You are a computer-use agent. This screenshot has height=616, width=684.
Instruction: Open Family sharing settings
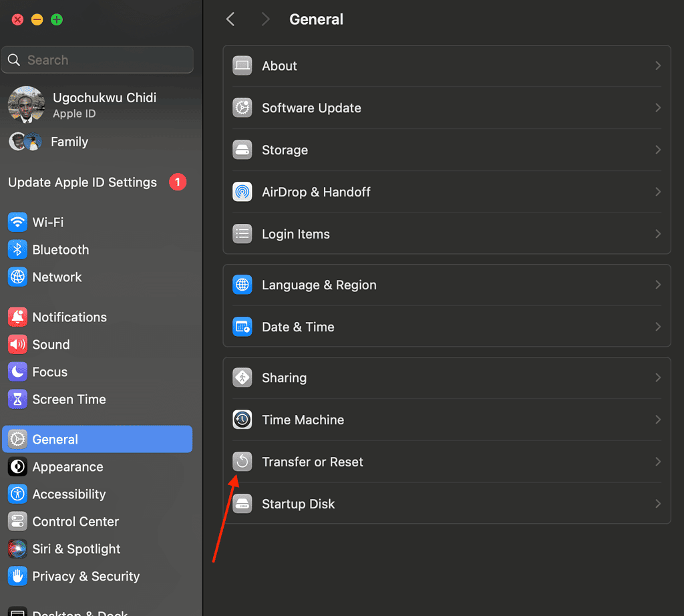click(x=69, y=142)
